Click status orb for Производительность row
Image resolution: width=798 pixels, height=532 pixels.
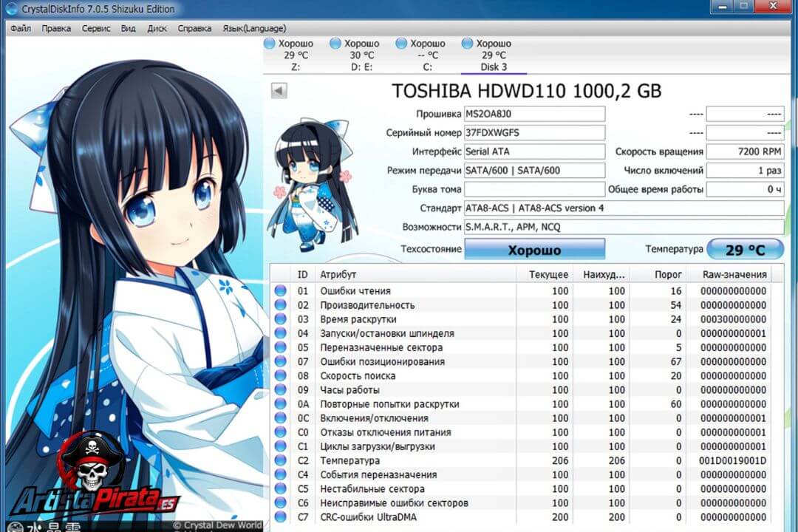(281, 305)
